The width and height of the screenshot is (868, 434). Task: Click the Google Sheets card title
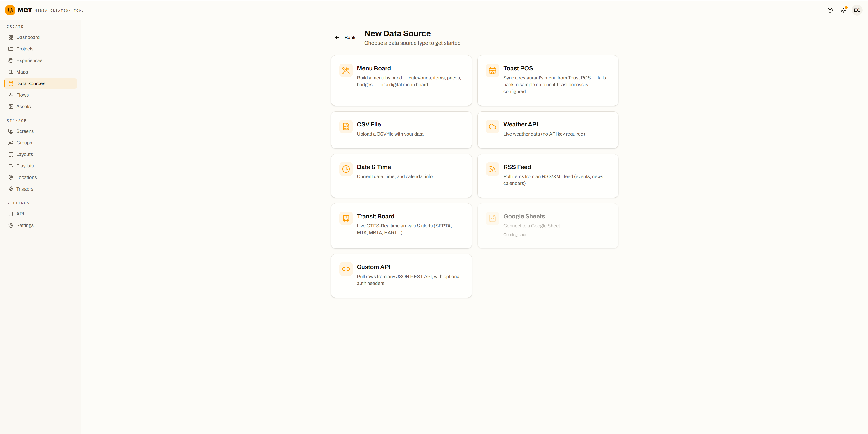coord(524,216)
